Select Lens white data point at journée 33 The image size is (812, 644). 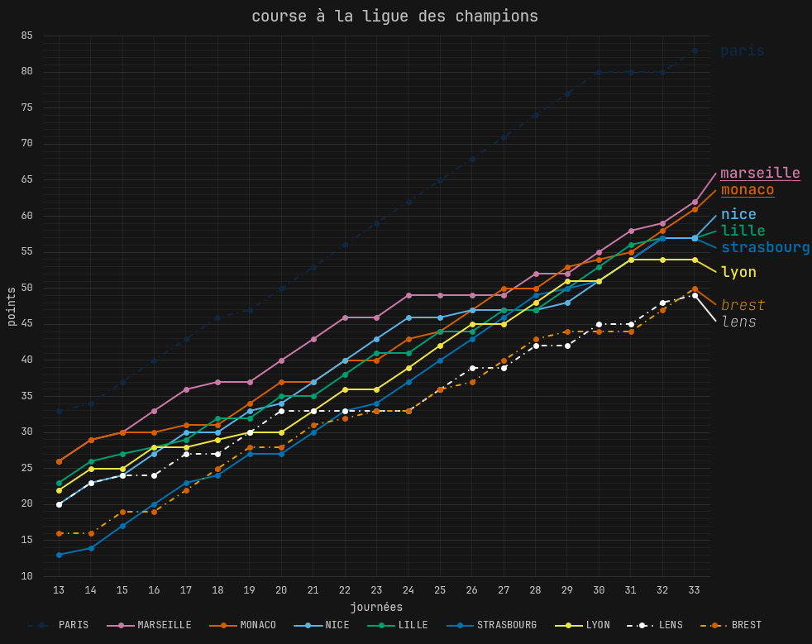tap(695, 296)
